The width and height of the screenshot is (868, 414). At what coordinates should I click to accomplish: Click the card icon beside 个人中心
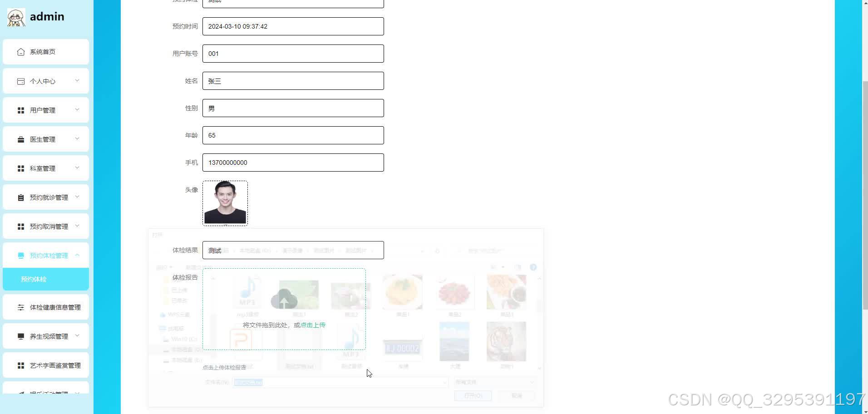coord(20,81)
